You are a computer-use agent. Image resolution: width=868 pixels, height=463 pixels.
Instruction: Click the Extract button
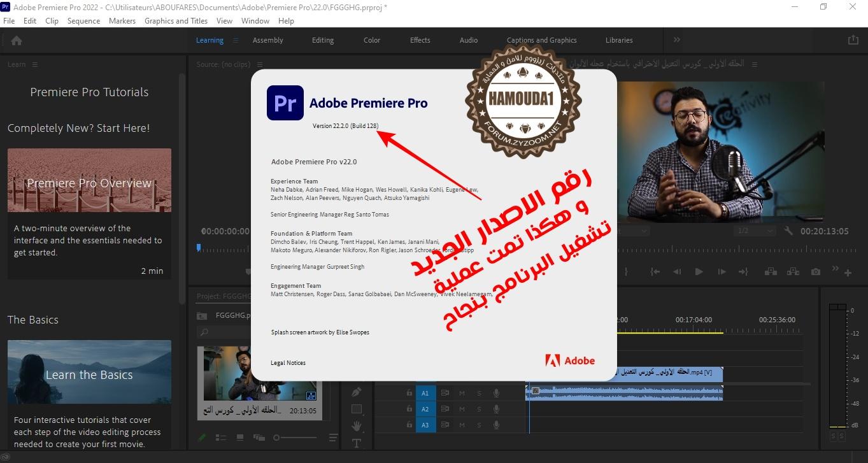click(x=793, y=272)
